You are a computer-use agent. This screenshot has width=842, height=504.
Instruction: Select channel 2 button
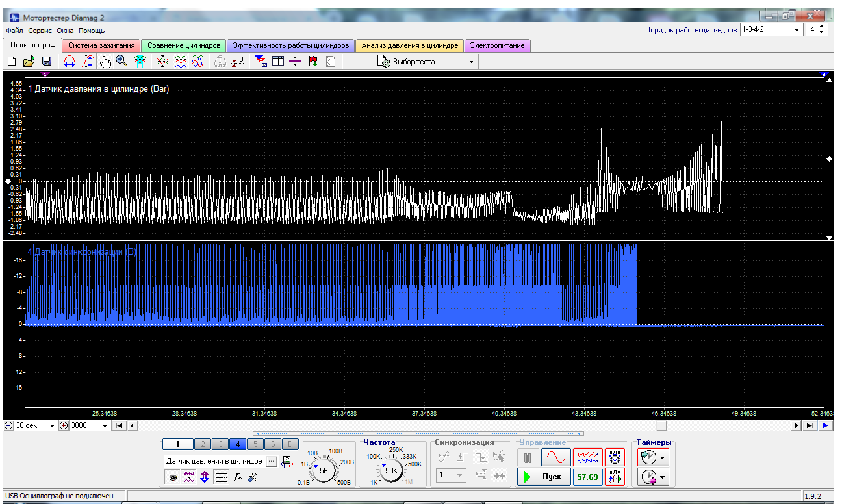203,444
